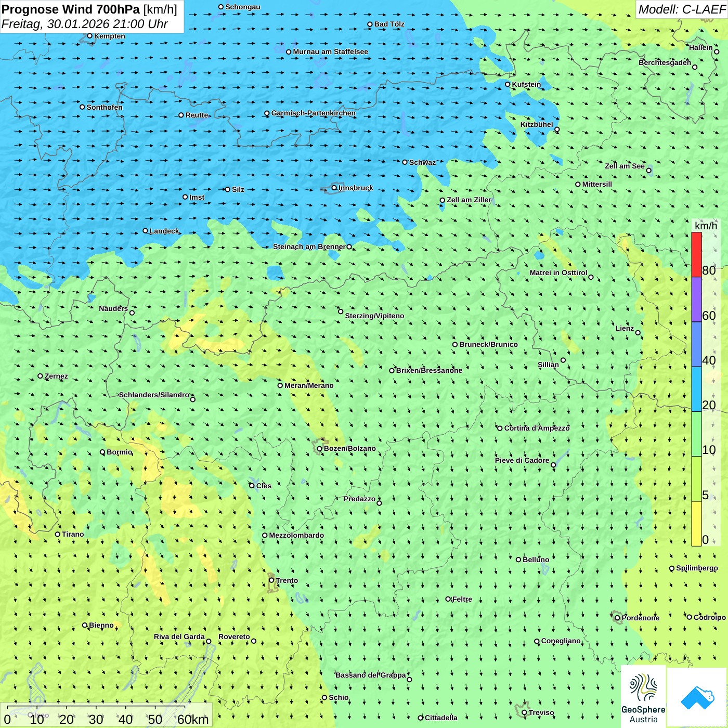Viewport: 728px width, 728px height.
Task: Click the GeoSphere Austria logo
Action: pos(643,698)
